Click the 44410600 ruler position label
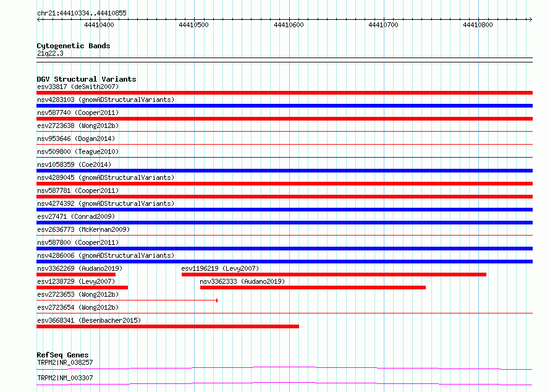Image resolution: width=550 pixels, height=392 pixels. [x=289, y=25]
